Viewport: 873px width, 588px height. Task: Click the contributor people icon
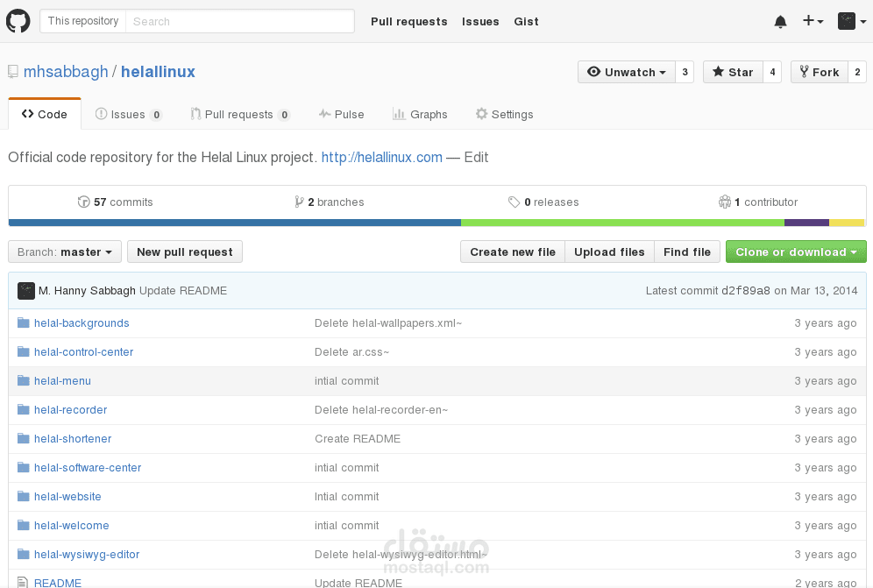click(x=724, y=202)
